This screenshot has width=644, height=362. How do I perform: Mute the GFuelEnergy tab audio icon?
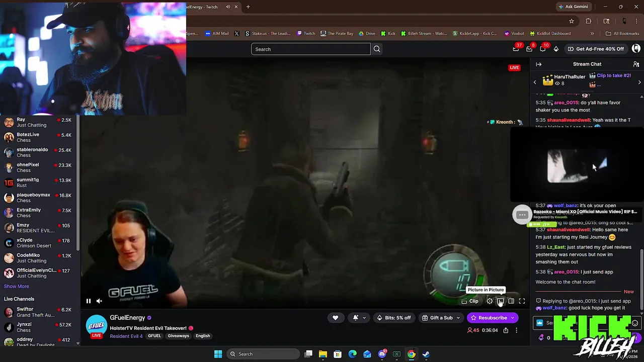coord(228,7)
